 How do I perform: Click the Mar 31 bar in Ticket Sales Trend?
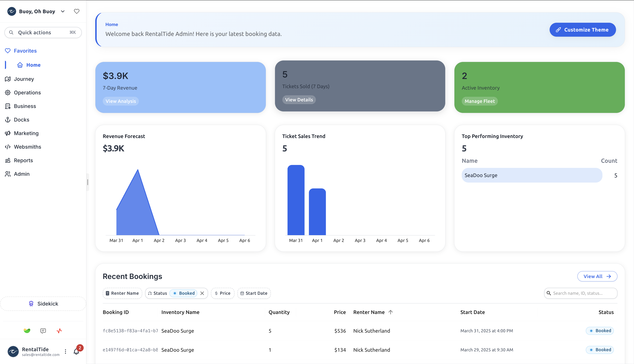pos(296,200)
